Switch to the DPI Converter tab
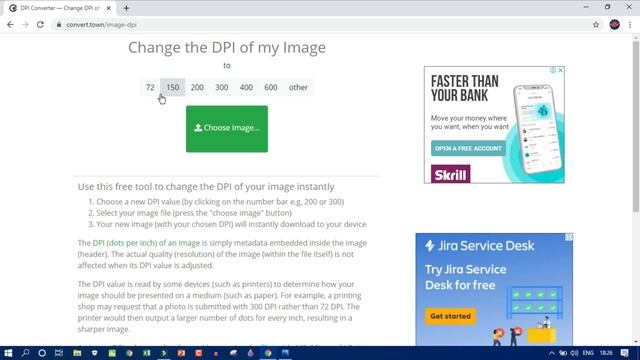This screenshot has width=640, height=360. pos(60,8)
